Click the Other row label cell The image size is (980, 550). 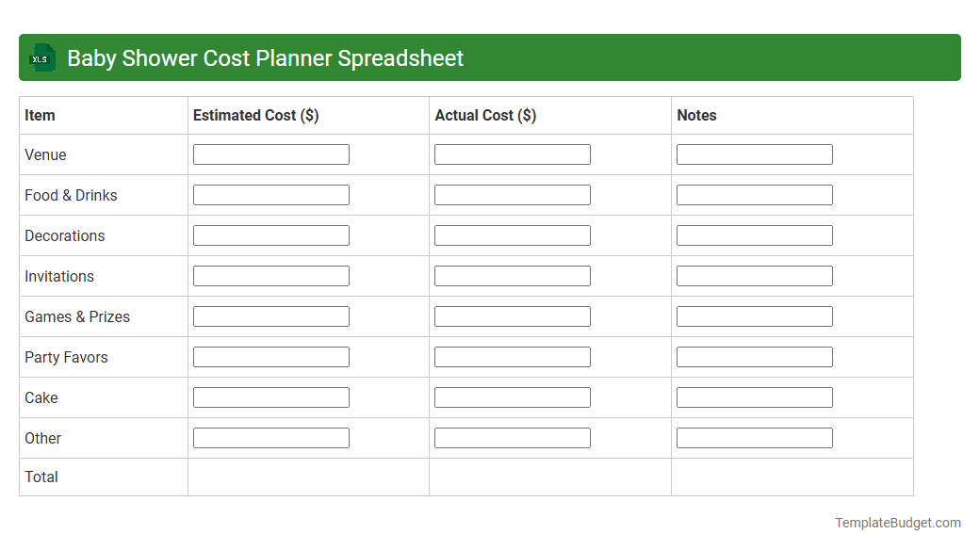42,438
